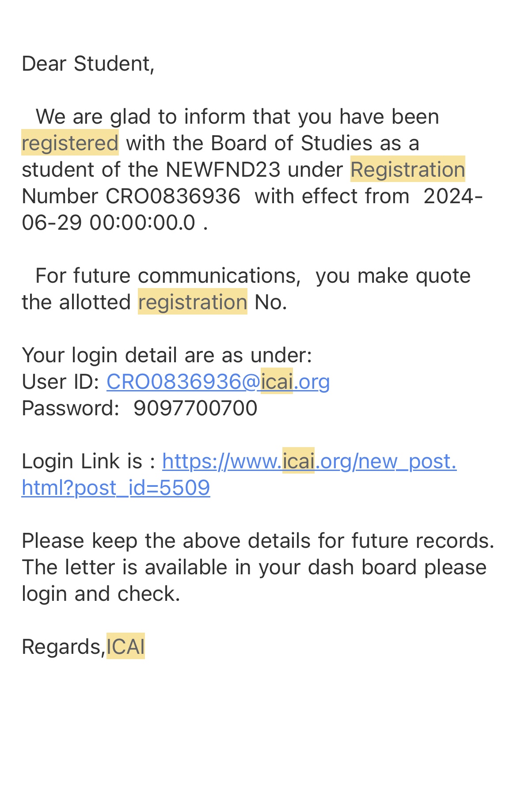The height and width of the screenshot is (812, 517).
Task: Click the "User ID:" label
Action: point(61,382)
